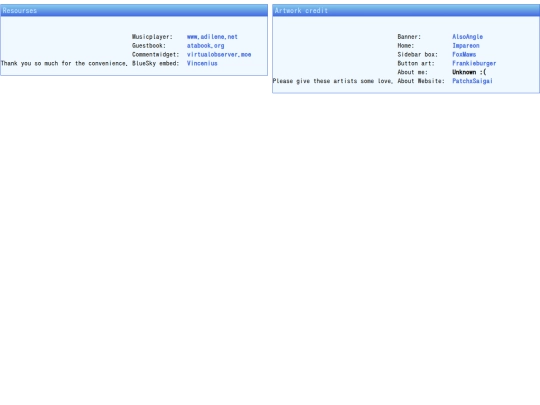This screenshot has width=540, height=405.
Task: Open Vincenius BlueSky embed link
Action: click(202, 63)
